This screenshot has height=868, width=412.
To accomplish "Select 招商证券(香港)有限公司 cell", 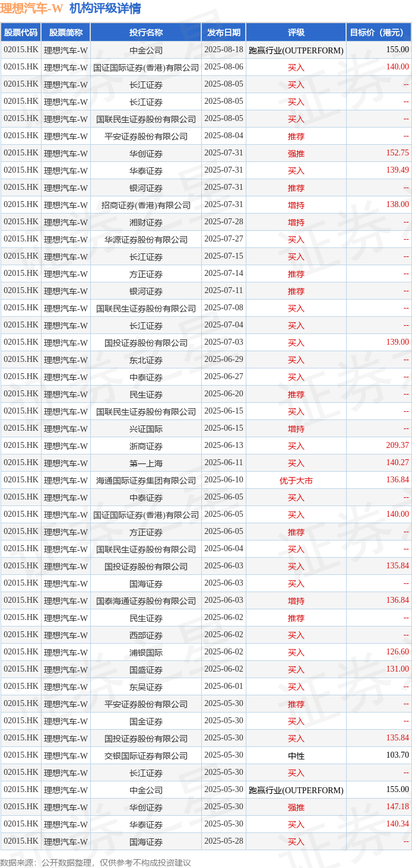I will 146,205.
